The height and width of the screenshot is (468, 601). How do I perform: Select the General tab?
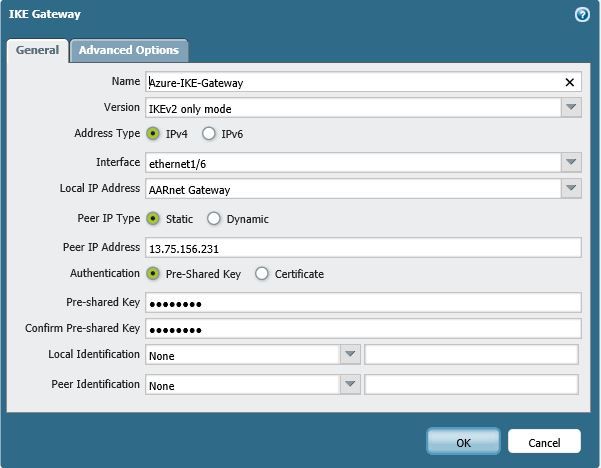[x=37, y=50]
